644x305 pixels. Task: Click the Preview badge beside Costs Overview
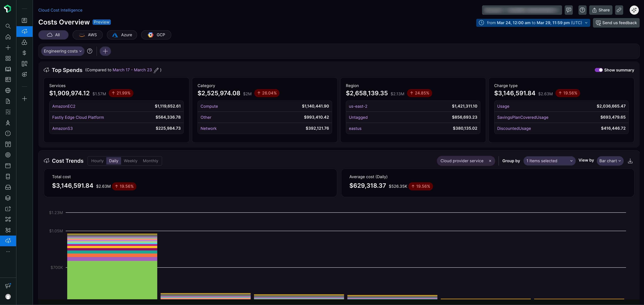(x=101, y=22)
